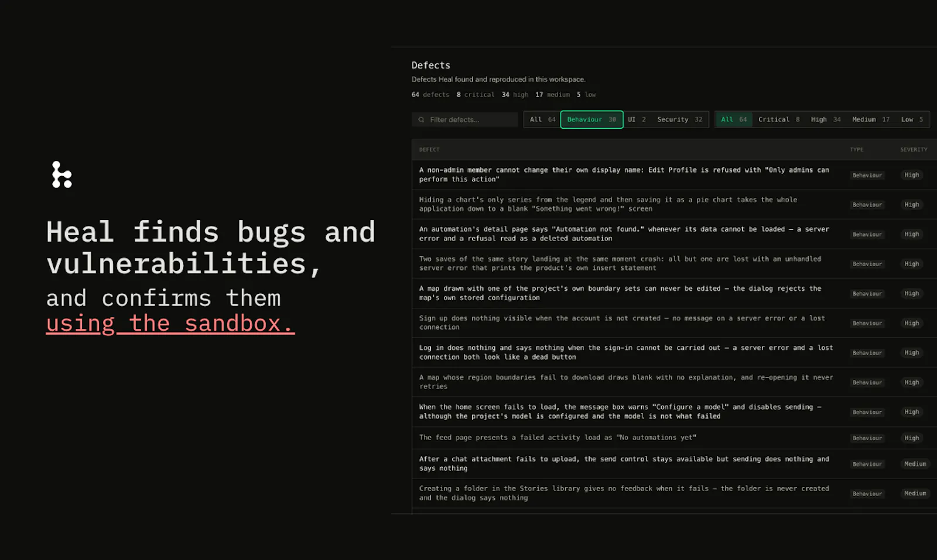
Task: Click the TYPE column header
Action: click(857, 150)
